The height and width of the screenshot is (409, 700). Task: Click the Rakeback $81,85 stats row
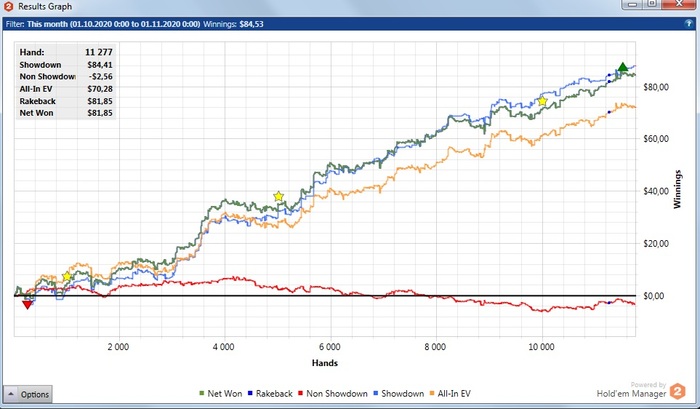66,101
